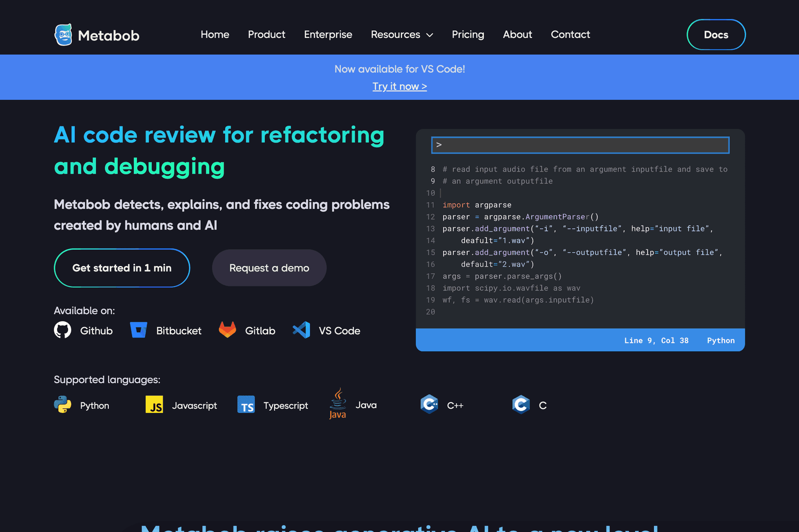This screenshot has width=799, height=532.
Task: Click the 'Request a demo' button
Action: [x=269, y=268]
